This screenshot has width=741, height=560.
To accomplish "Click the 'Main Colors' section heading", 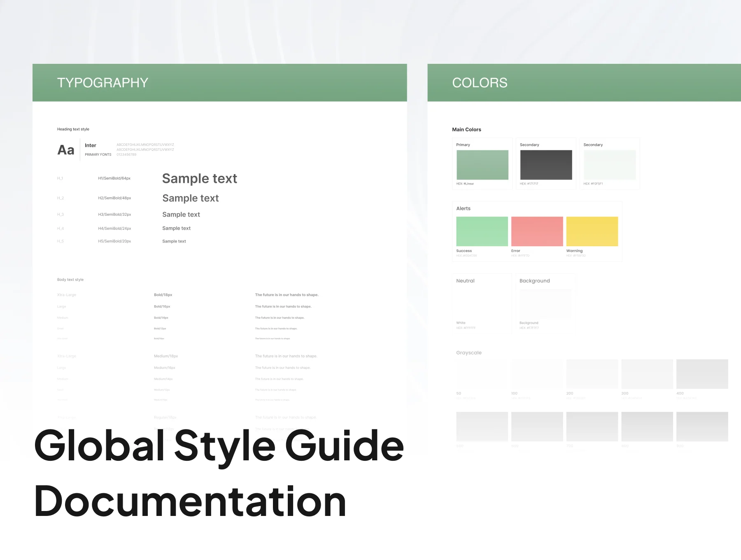I will (x=466, y=130).
